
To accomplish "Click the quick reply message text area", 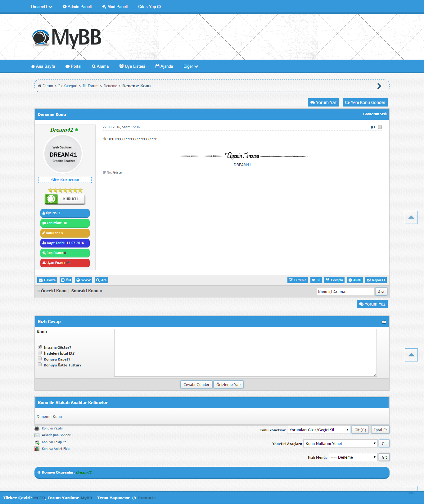I will [x=246, y=353].
